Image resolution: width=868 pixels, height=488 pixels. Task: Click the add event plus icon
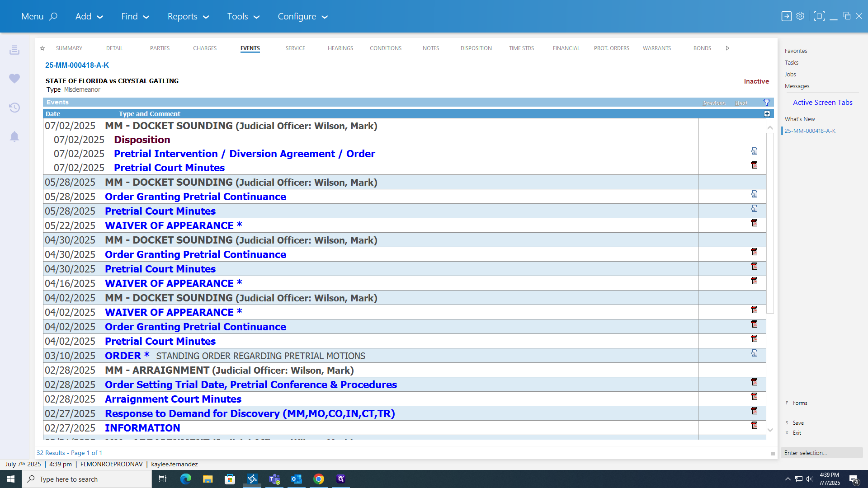767,114
